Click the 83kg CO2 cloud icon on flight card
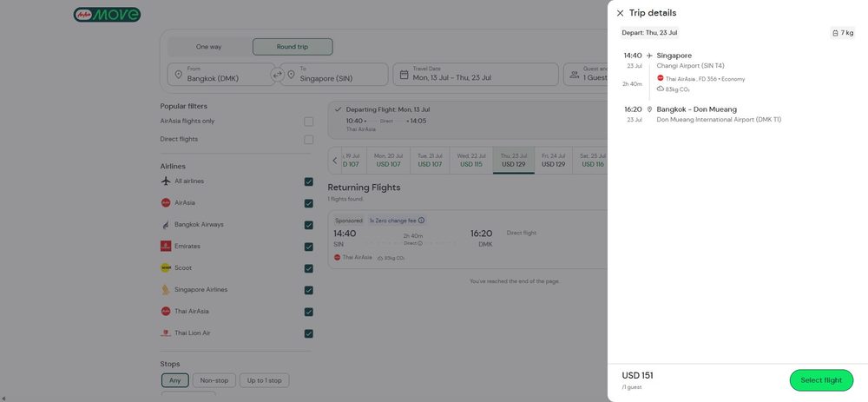This screenshot has height=402, width=868. 380,258
